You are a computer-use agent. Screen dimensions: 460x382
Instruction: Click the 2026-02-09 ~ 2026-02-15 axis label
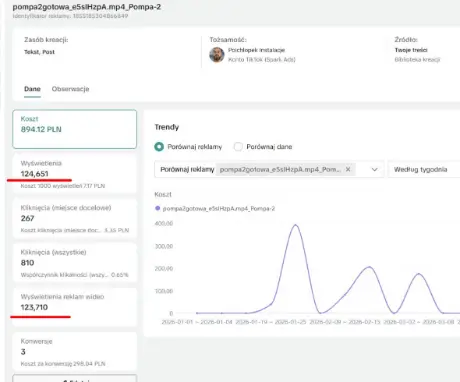[345, 322]
